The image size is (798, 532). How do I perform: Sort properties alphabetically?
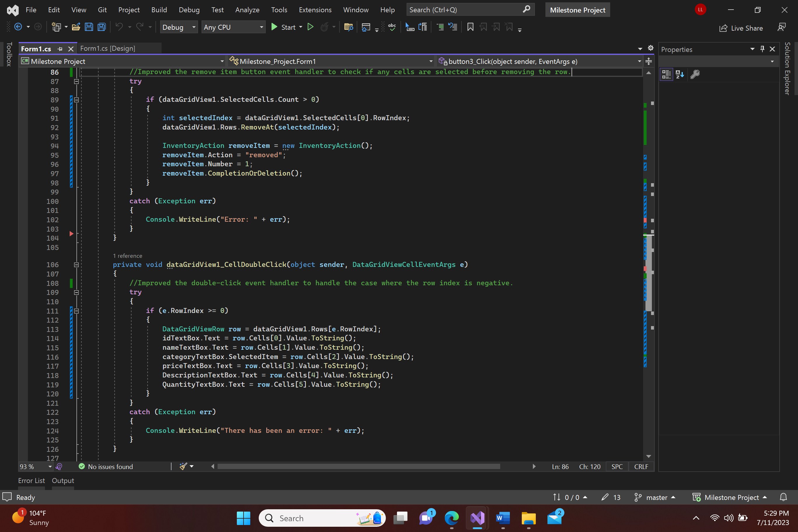pos(680,74)
